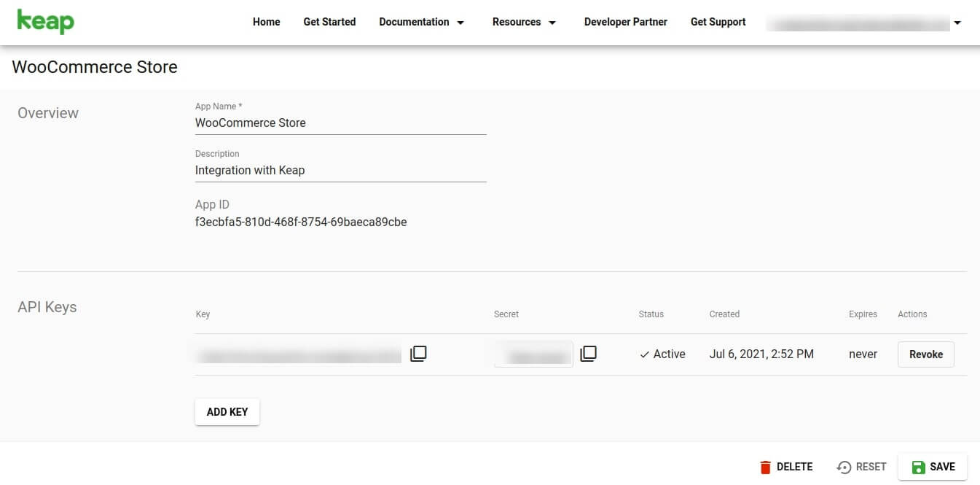This screenshot has width=980, height=485.
Task: Click the circular reset arrow icon
Action: [x=845, y=466]
